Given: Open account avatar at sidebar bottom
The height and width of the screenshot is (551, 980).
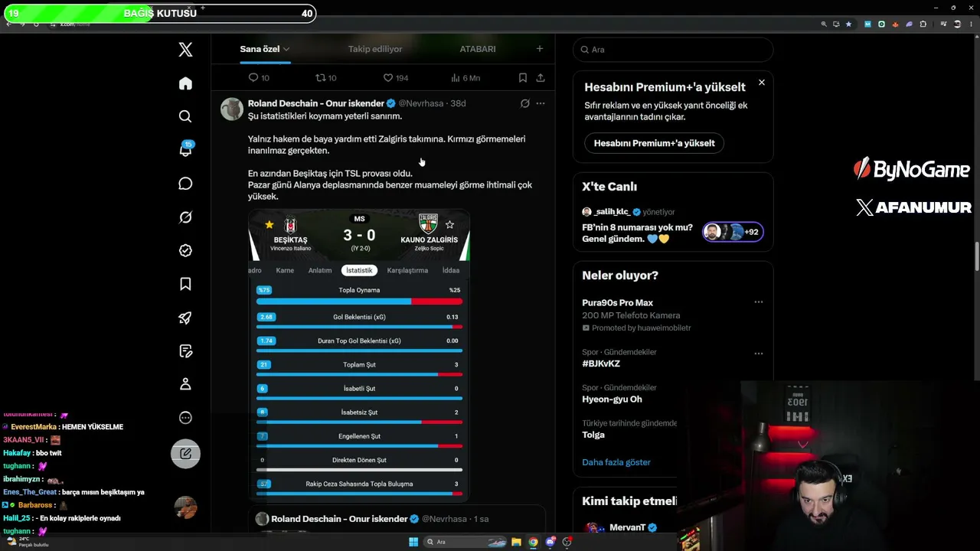Looking at the screenshot, I should pyautogui.click(x=185, y=507).
